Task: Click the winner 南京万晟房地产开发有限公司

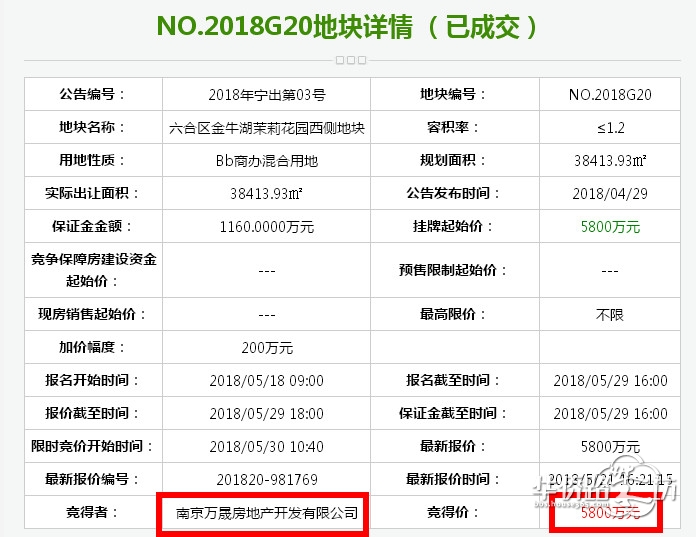Action: point(267,513)
